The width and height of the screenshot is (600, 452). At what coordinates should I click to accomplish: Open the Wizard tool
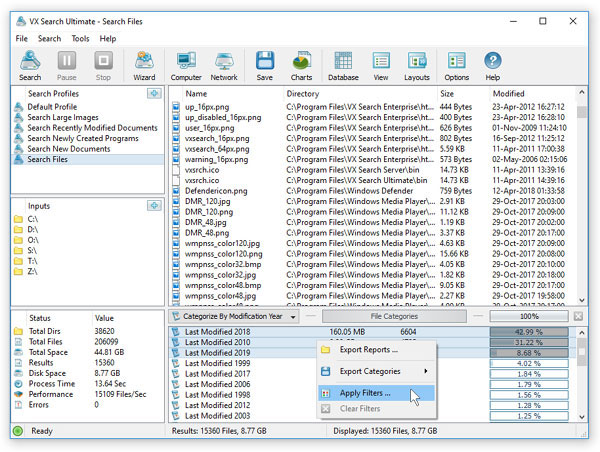coord(144,66)
